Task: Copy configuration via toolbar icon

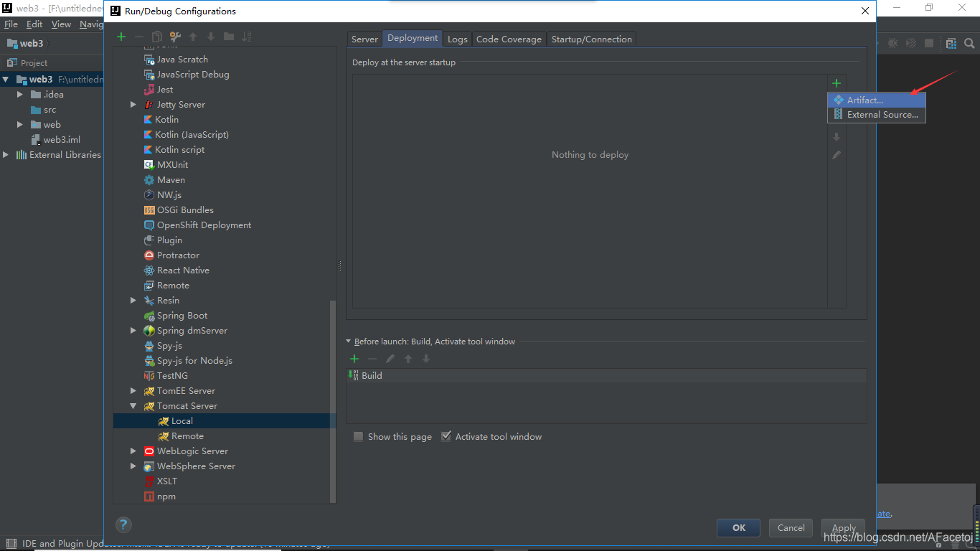Action: pos(156,37)
